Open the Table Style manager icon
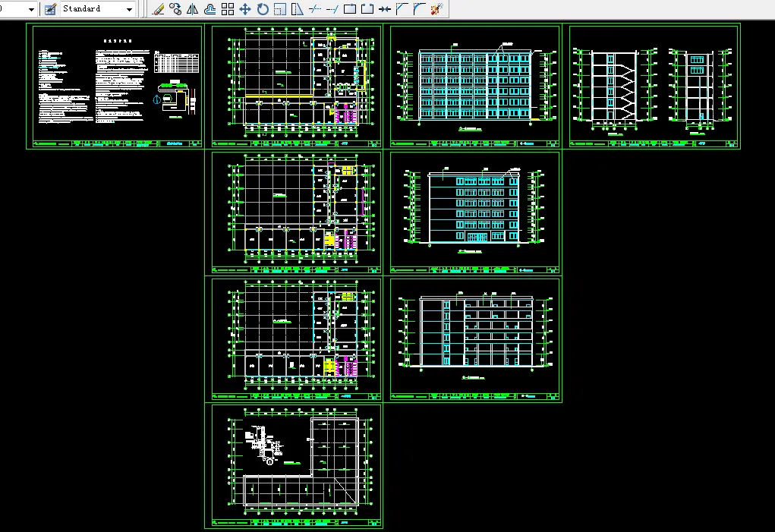The image size is (775, 532). tap(50, 9)
